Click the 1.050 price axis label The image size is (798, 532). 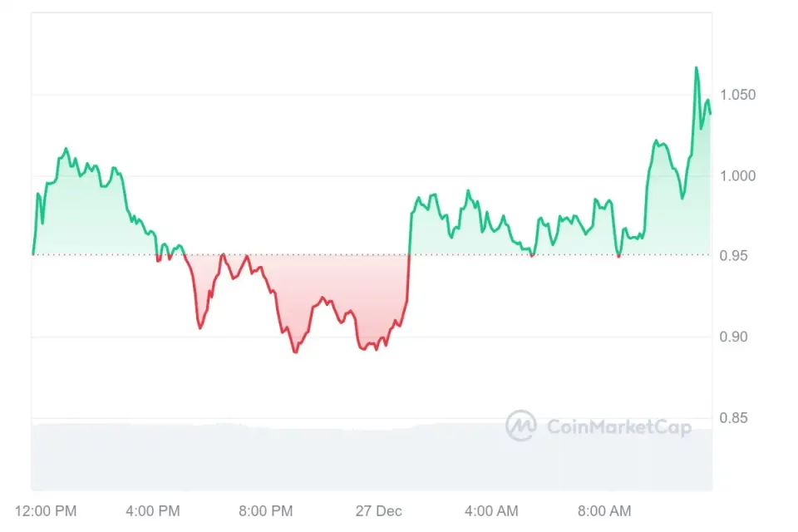coord(738,95)
